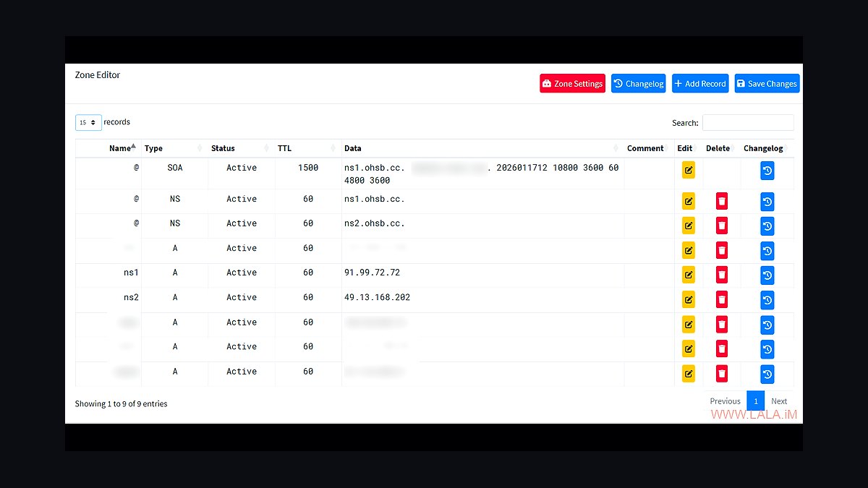This screenshot has width=868, height=488.
Task: Edit the NS record ns2.ohsb.cc.
Action: [x=688, y=226]
